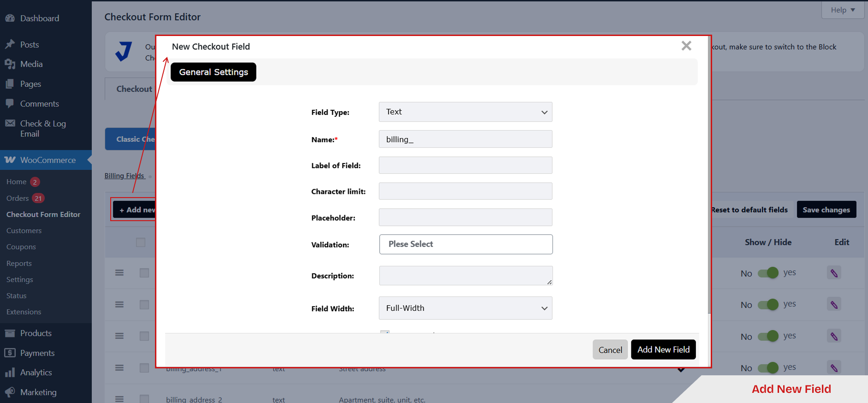Screen dimensions: 868x403
Task: Click the Save changes button
Action: pos(826,210)
